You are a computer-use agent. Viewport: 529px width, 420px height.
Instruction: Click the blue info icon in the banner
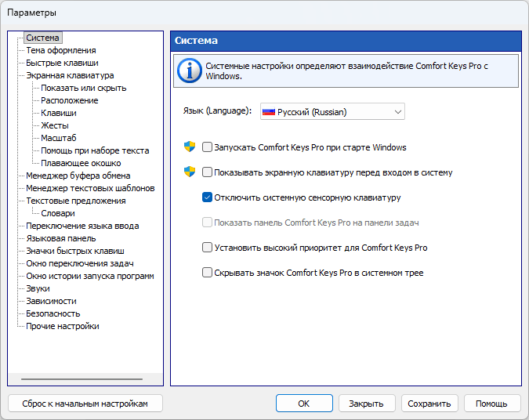(x=190, y=71)
